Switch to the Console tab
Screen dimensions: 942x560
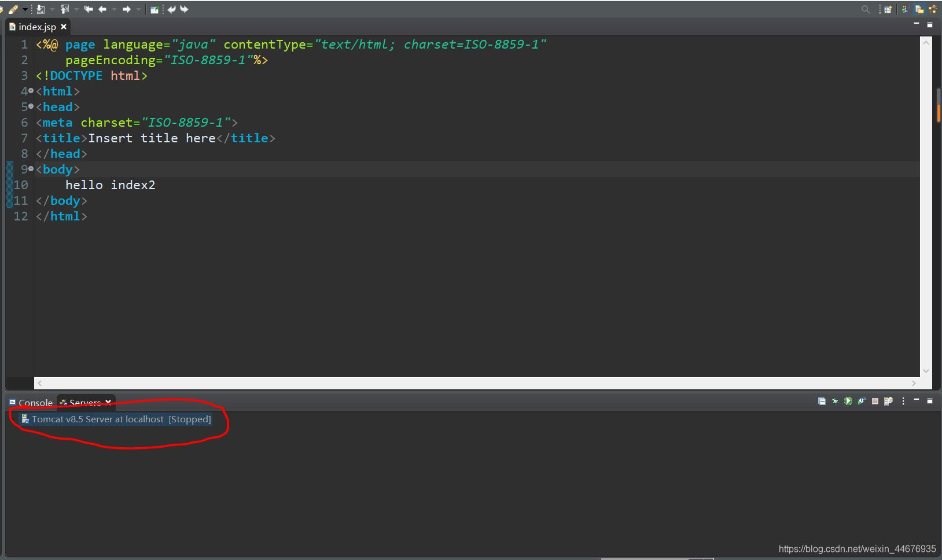coord(31,403)
